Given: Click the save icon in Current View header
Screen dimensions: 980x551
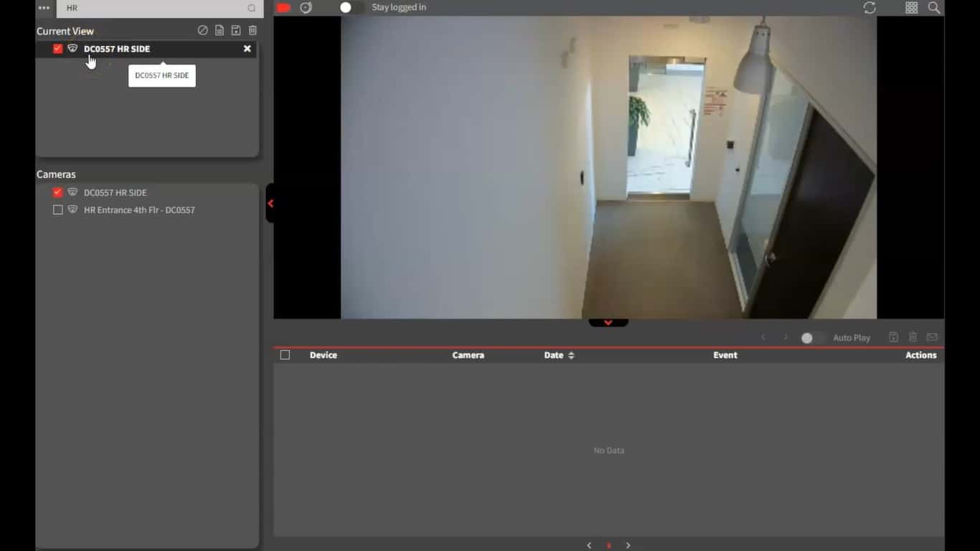Looking at the screenshot, I should pos(236,30).
